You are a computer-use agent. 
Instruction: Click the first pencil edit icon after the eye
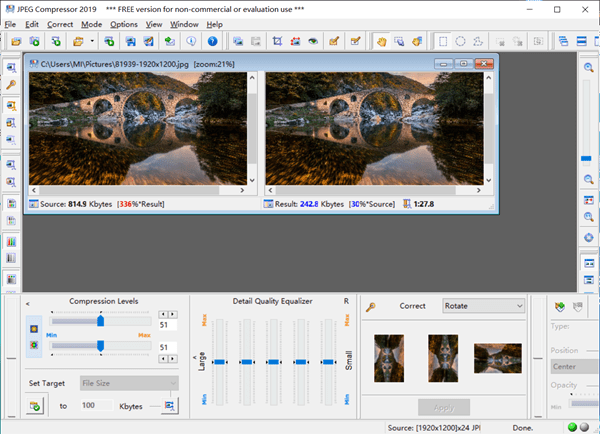334,41
